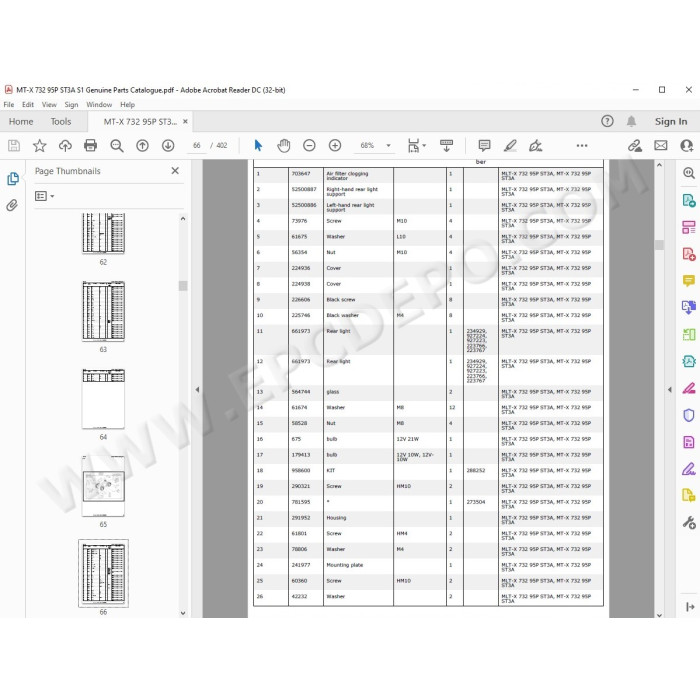Screen dimensions: 700x700
Task: Click the thumbnails panel scrollbar handle
Action: [x=183, y=286]
